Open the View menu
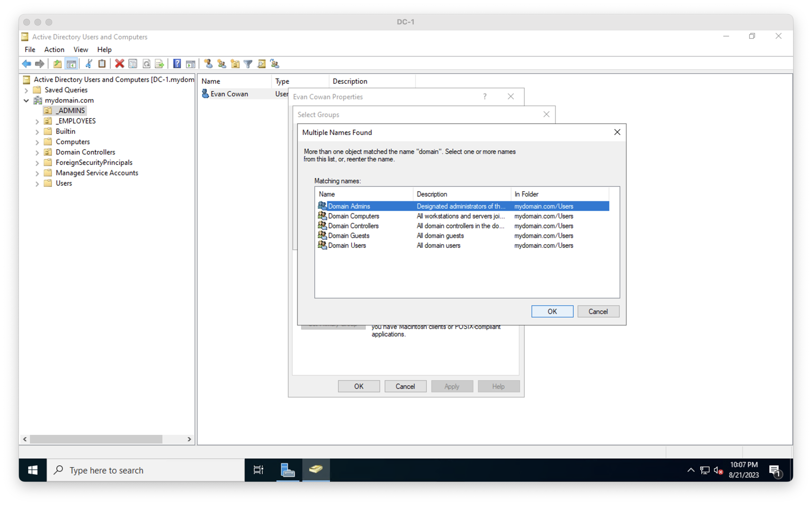This screenshot has height=505, width=812. pyautogui.click(x=80, y=49)
